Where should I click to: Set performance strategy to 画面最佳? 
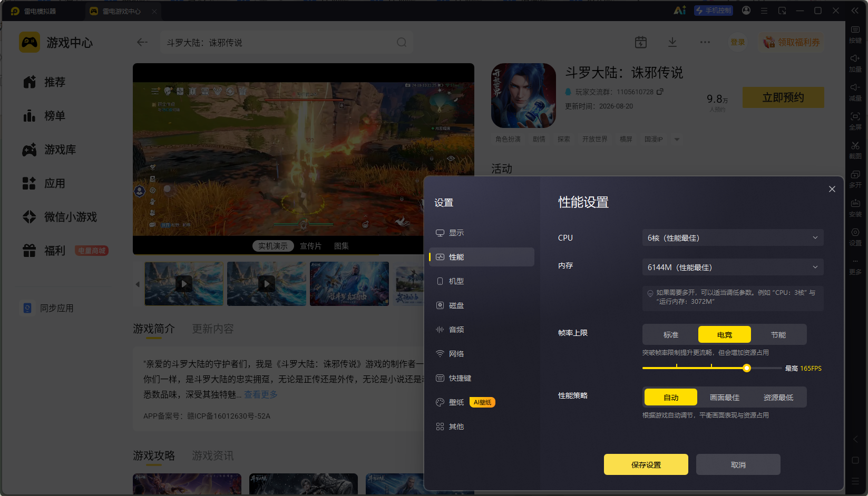725,398
